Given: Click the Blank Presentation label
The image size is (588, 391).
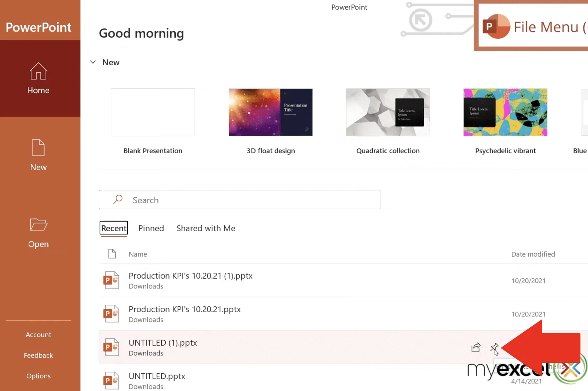Looking at the screenshot, I should coord(153,151).
